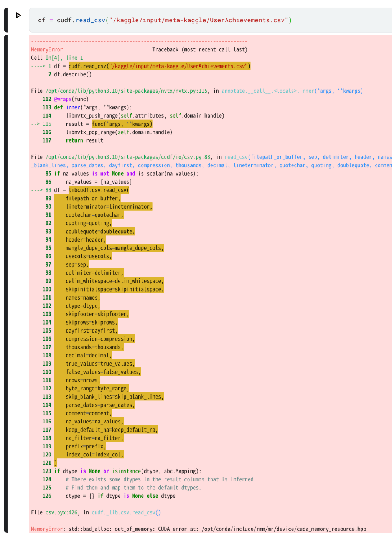Click 'df.describe()' on traceback line 2
The width and height of the screenshot is (392, 537).
tap(72, 74)
